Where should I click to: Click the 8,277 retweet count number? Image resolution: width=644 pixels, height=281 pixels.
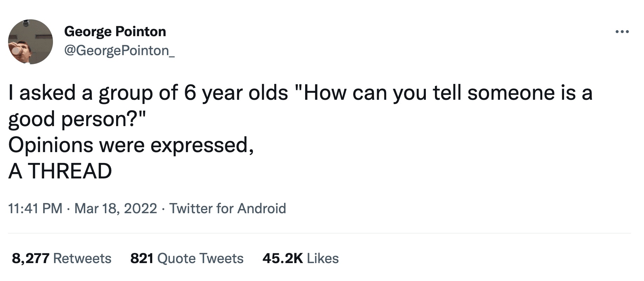(31, 259)
